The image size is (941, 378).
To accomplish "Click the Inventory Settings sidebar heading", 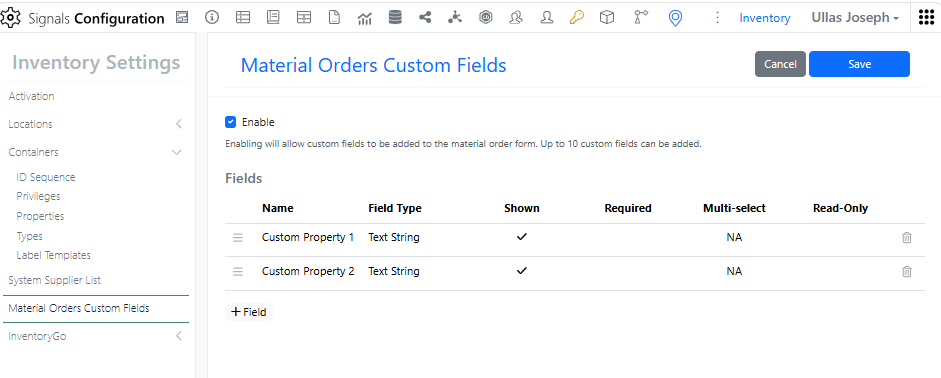I will coord(96,62).
